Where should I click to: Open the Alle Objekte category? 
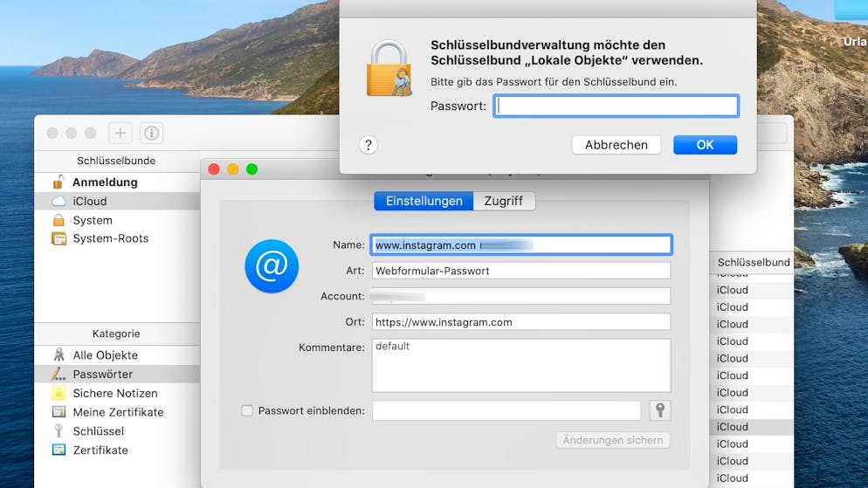point(105,355)
